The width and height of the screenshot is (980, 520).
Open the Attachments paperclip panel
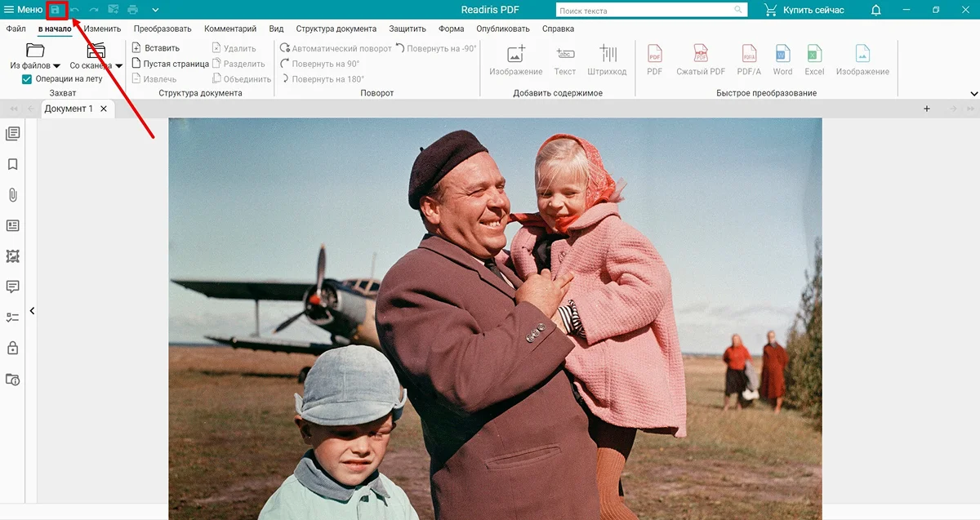click(x=12, y=195)
